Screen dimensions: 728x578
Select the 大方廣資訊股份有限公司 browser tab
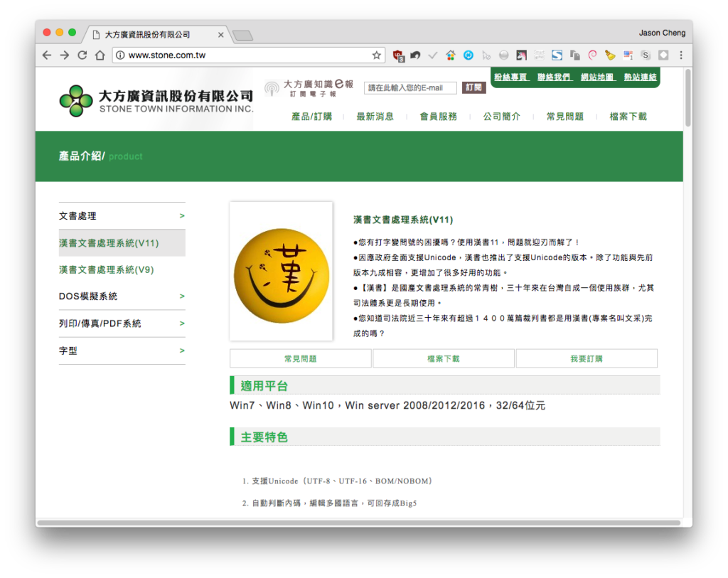(x=156, y=35)
